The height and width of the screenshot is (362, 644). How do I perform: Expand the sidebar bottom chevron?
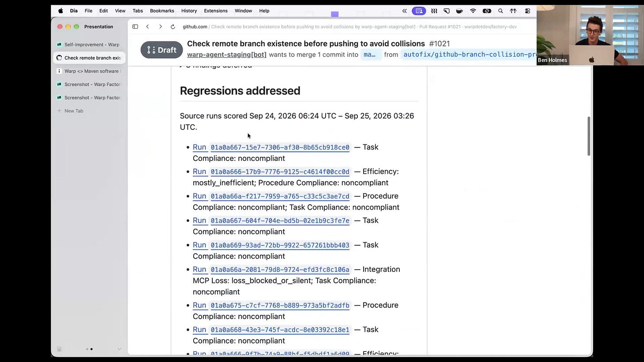pyautogui.click(x=119, y=349)
